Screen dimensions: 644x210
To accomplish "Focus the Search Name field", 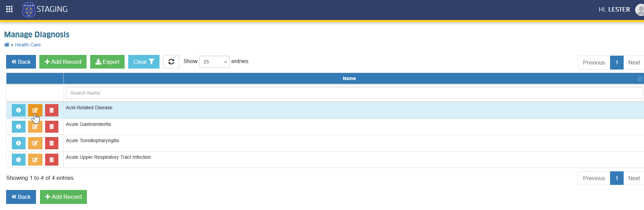I will (x=354, y=93).
